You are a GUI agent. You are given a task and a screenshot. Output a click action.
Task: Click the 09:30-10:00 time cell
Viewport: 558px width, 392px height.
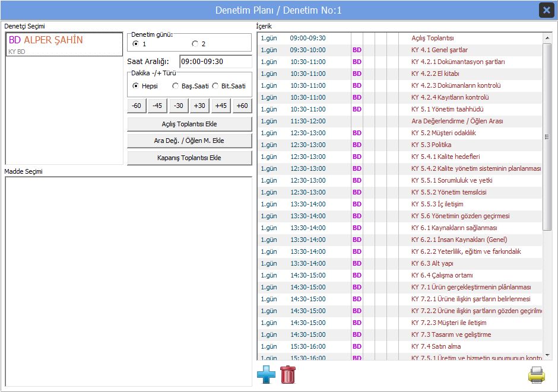coord(307,50)
